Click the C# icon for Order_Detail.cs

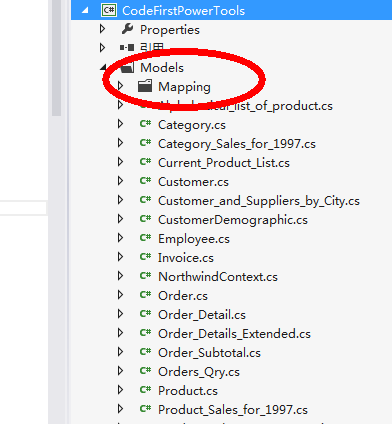pos(145,314)
